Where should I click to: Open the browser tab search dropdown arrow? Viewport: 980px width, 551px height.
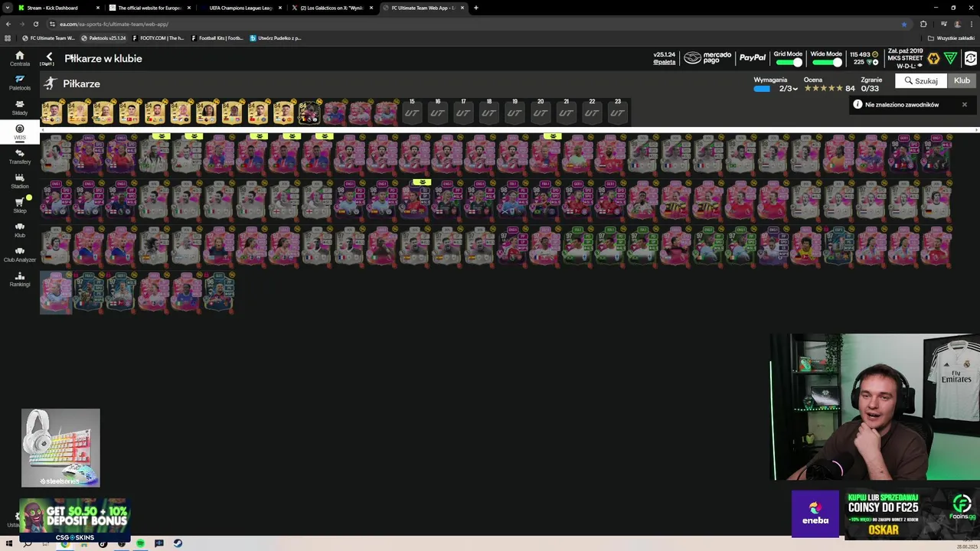click(x=8, y=8)
